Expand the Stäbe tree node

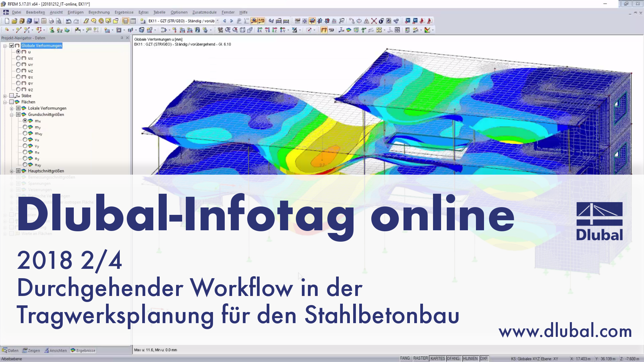pos(5,96)
